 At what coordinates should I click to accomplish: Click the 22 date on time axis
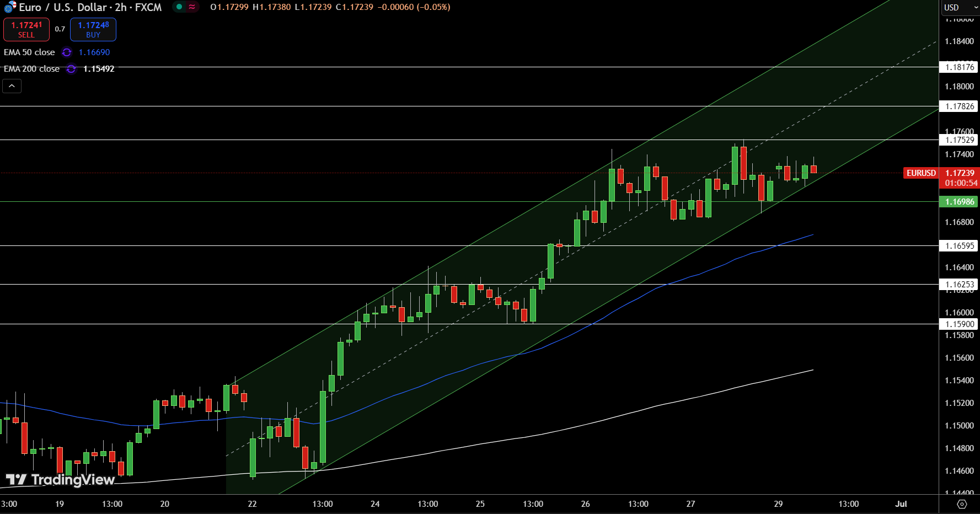coord(252,504)
